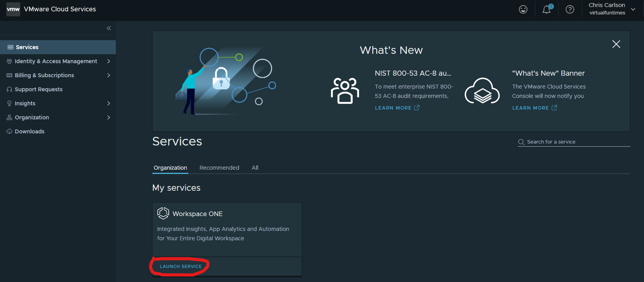644x282 pixels.
Task: Click the smiley feedback icon
Action: pos(523,9)
